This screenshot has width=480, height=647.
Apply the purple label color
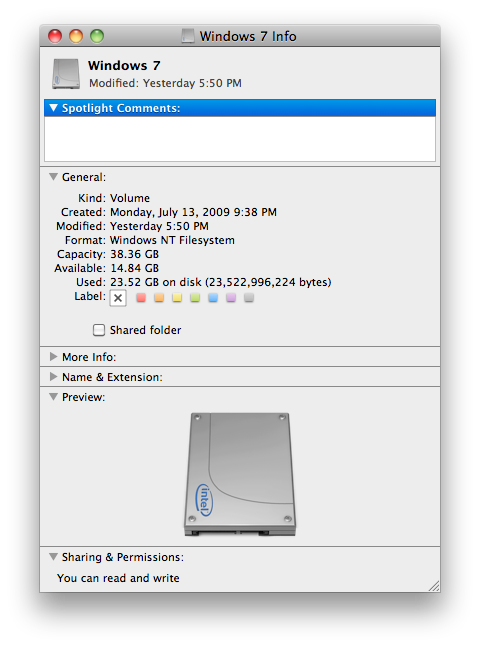[231, 298]
